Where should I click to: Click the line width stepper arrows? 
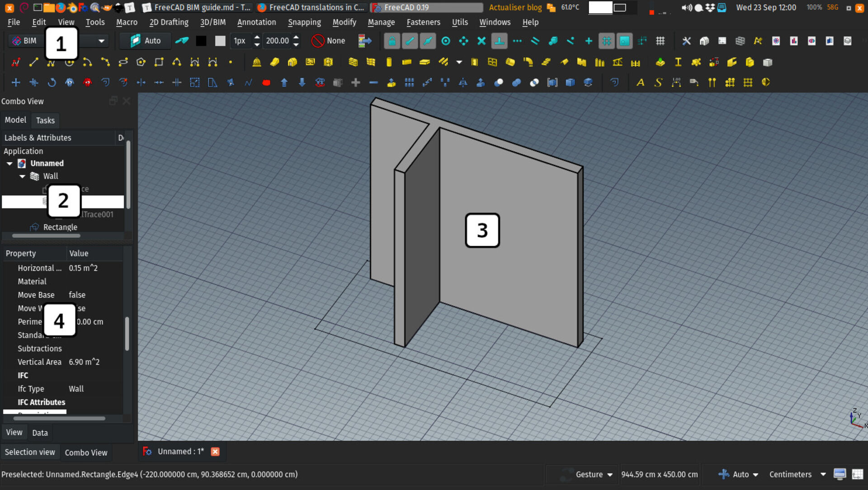point(257,41)
